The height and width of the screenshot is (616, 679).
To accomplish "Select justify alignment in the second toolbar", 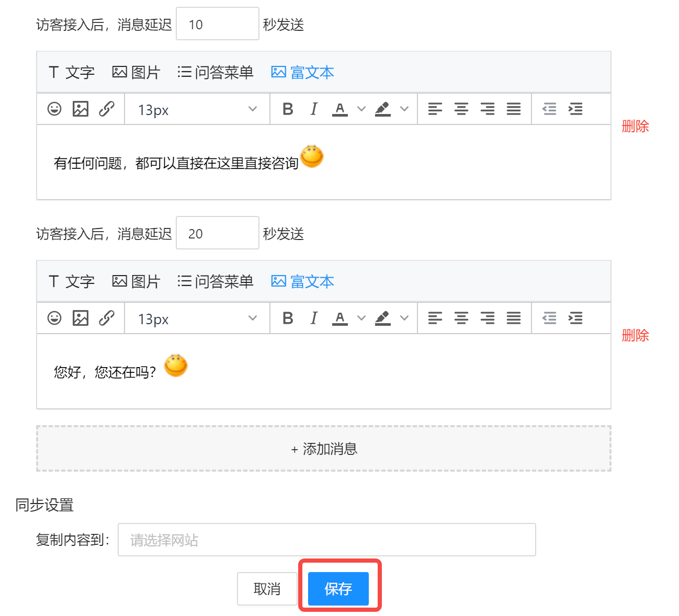I will pyautogui.click(x=514, y=318).
